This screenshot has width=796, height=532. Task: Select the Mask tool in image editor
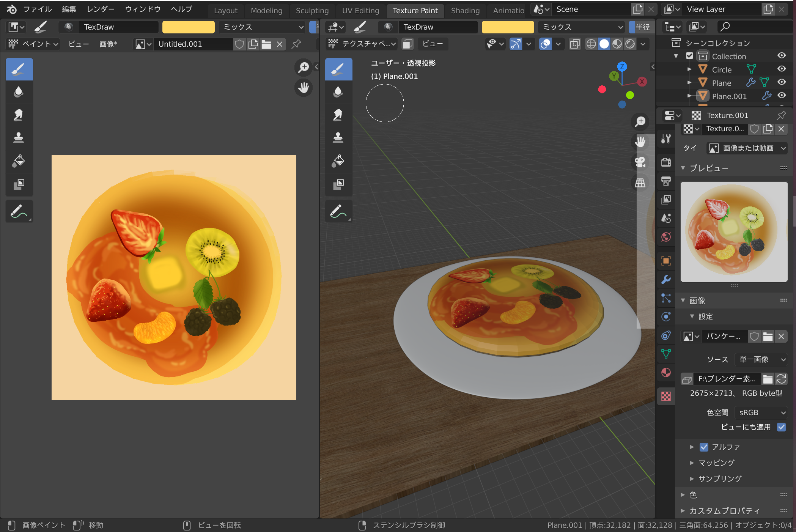[19, 184]
